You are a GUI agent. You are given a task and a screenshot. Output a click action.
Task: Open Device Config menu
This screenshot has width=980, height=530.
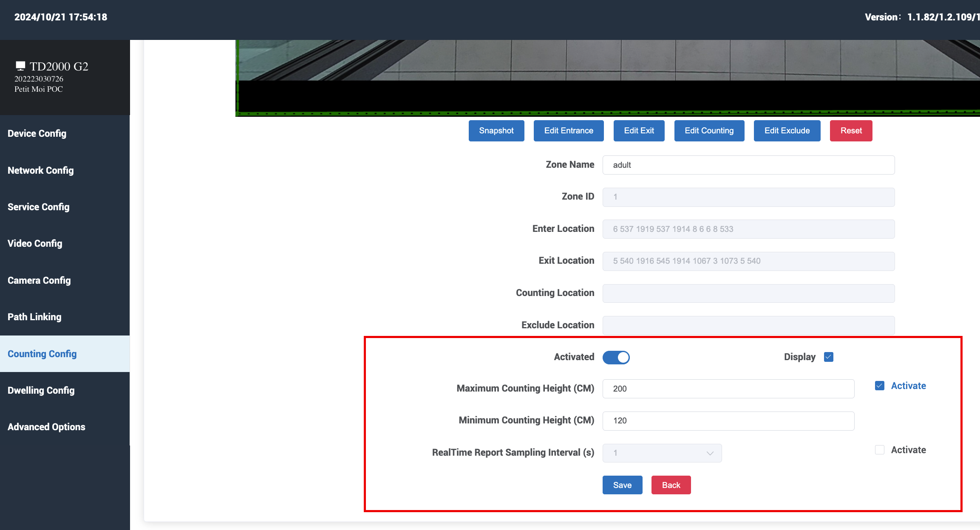(37, 133)
